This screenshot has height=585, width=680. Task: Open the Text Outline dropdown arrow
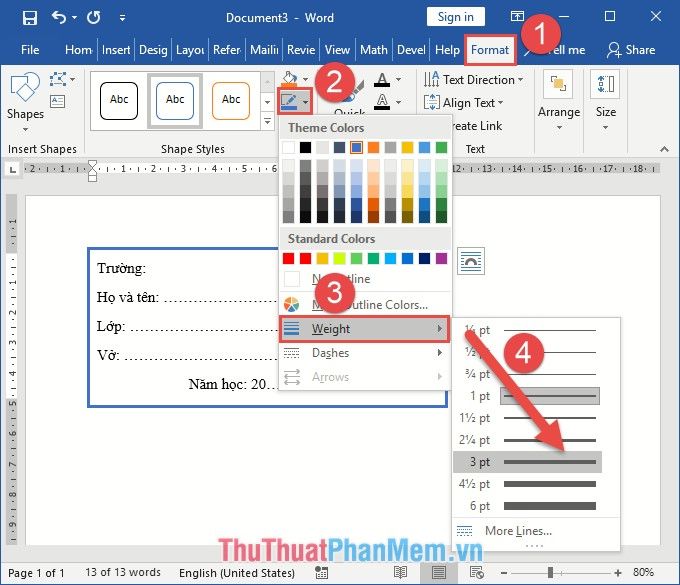[x=399, y=102]
